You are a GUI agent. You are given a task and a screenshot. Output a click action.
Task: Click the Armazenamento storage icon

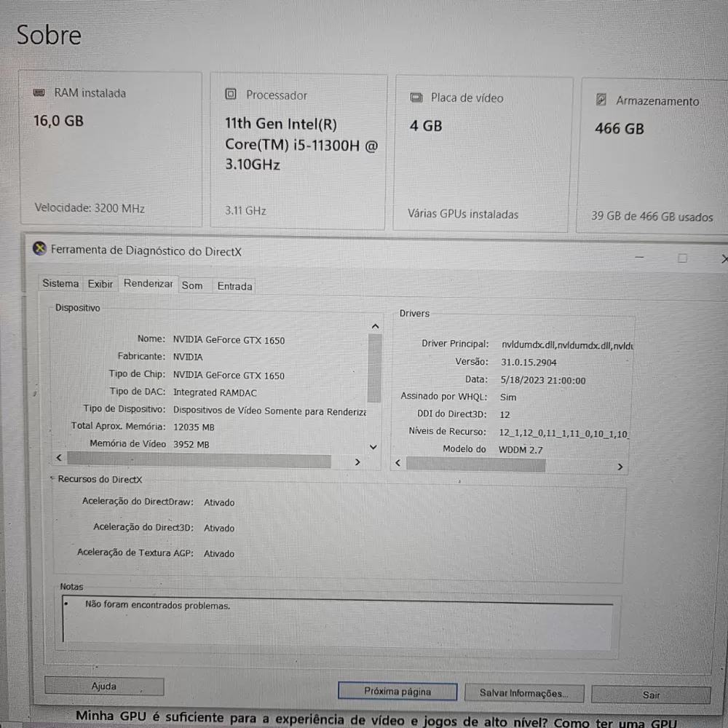pyautogui.click(x=601, y=100)
